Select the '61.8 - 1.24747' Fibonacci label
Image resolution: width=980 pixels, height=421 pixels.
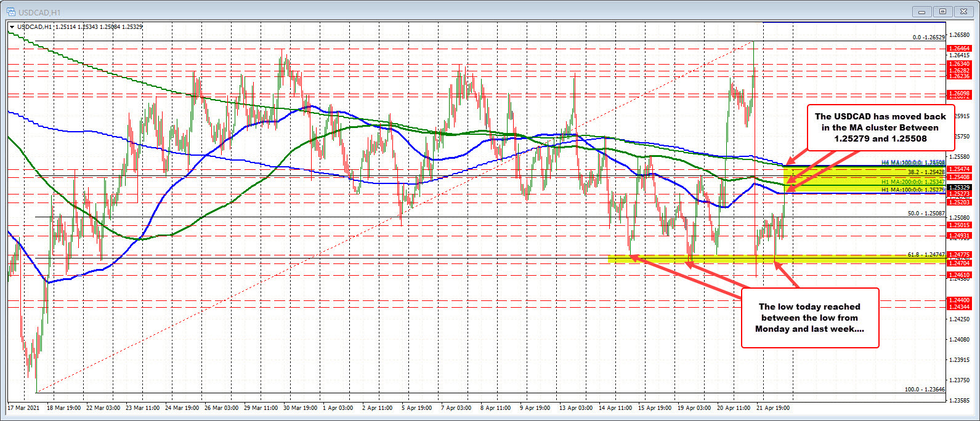pos(927,254)
